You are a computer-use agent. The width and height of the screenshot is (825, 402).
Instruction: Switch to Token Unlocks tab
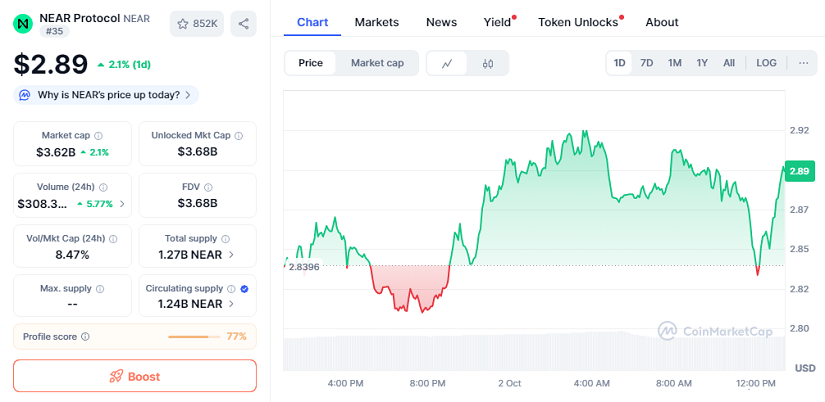578,22
